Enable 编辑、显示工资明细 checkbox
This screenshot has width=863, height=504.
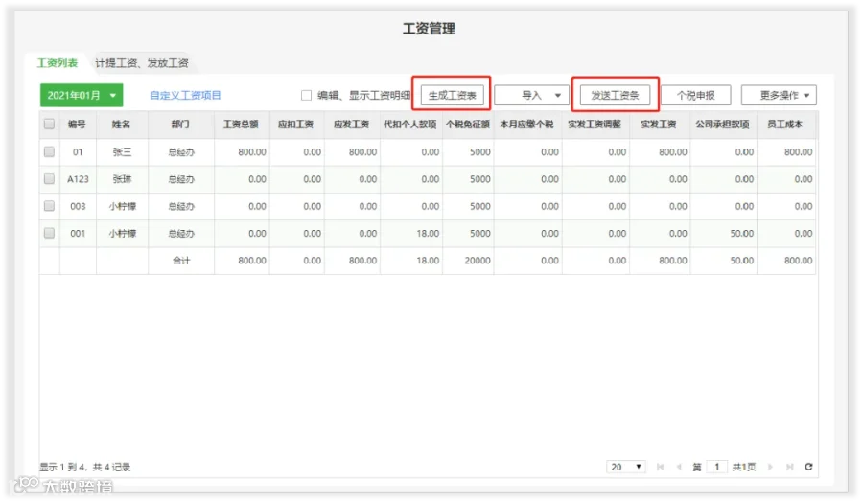[x=307, y=95]
